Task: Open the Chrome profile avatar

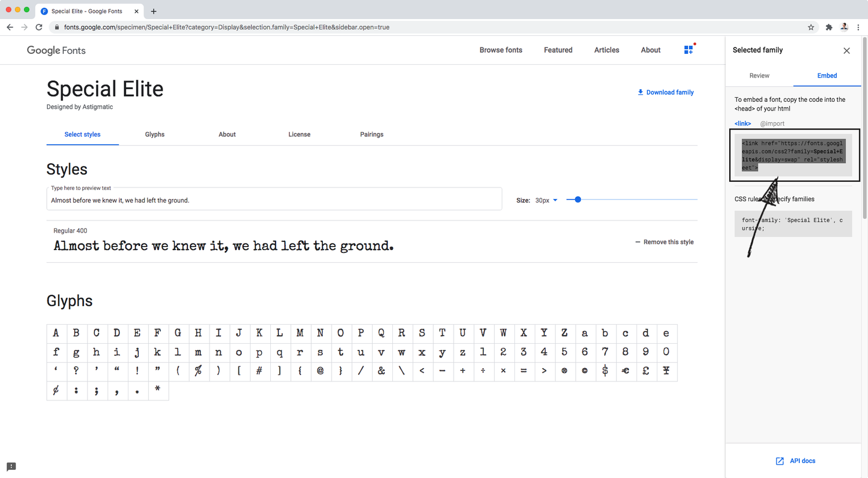Action: click(844, 27)
